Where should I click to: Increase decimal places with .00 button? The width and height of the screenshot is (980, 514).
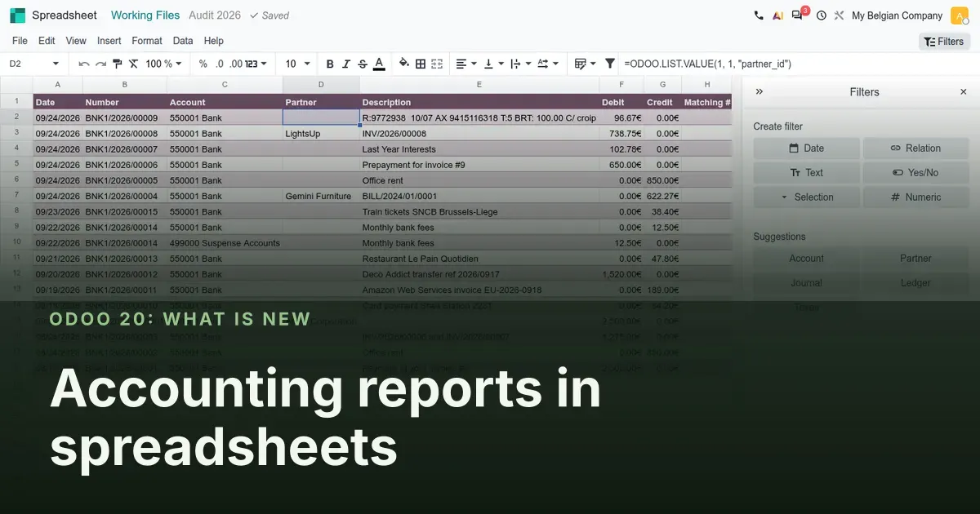point(236,64)
